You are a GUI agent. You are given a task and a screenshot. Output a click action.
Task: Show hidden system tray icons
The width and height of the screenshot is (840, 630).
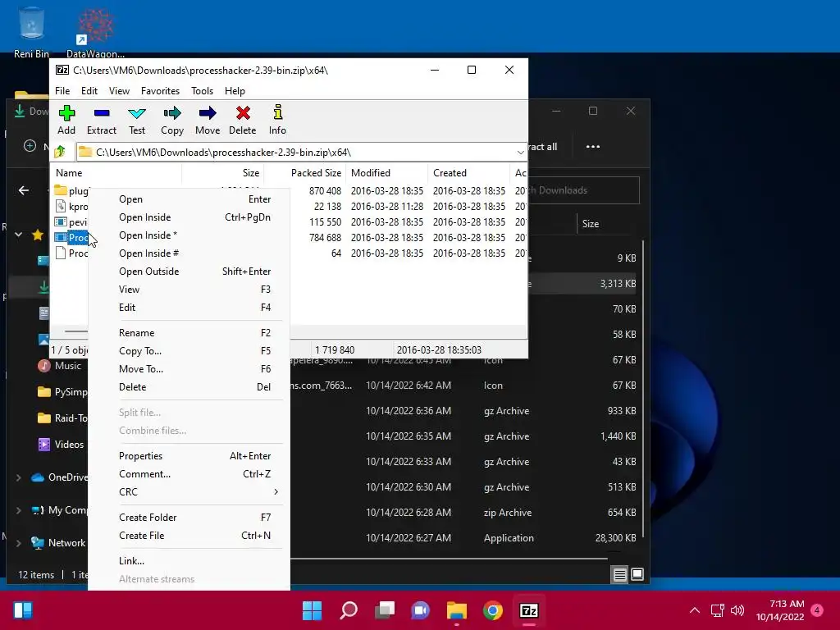695,610
